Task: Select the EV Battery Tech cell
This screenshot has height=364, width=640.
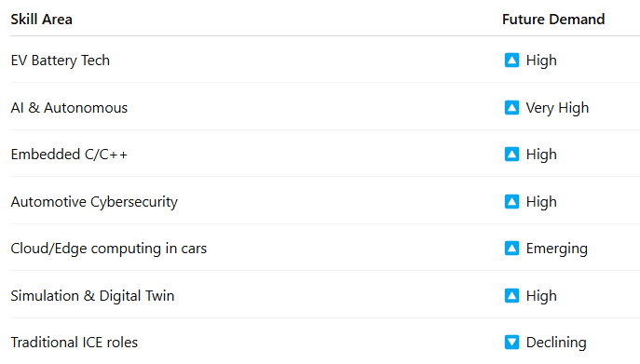Action: pos(60,61)
